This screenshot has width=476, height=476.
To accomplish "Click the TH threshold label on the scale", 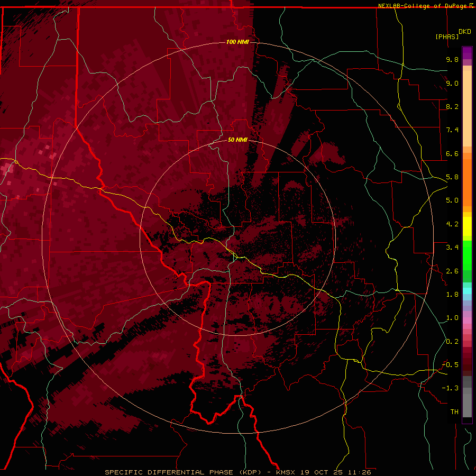I will pos(454,412).
